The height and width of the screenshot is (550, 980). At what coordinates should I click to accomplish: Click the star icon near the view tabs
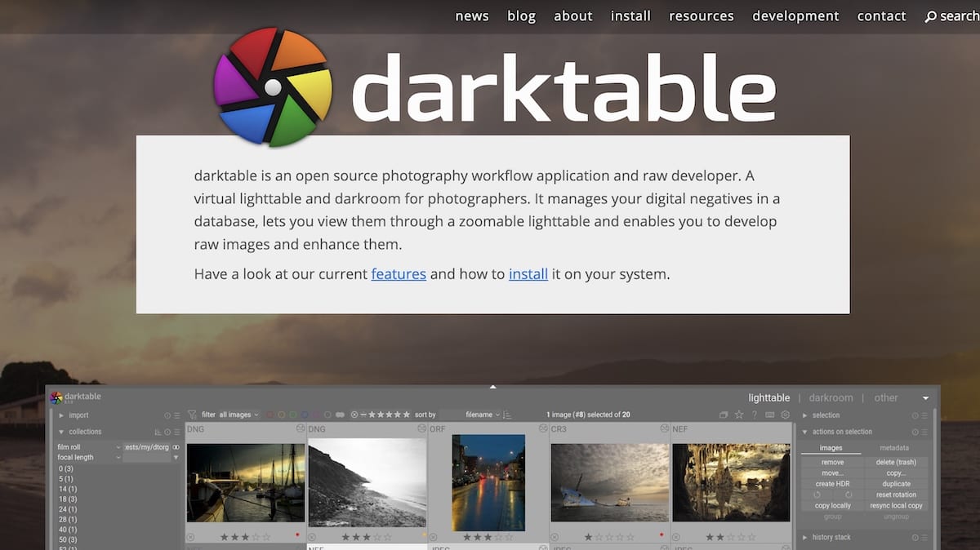click(738, 415)
